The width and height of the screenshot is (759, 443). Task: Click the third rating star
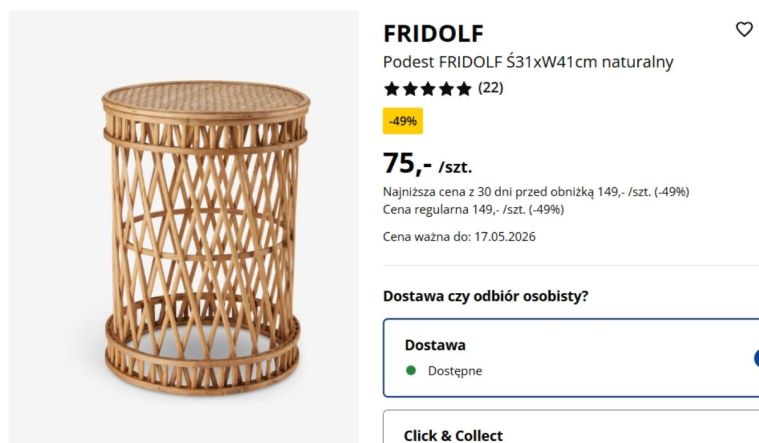(428, 89)
